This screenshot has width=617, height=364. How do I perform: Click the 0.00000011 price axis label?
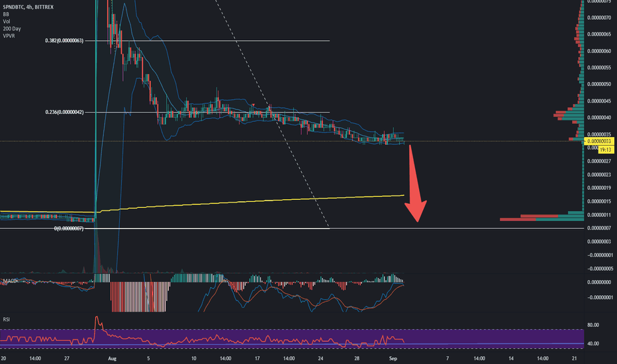coord(599,215)
